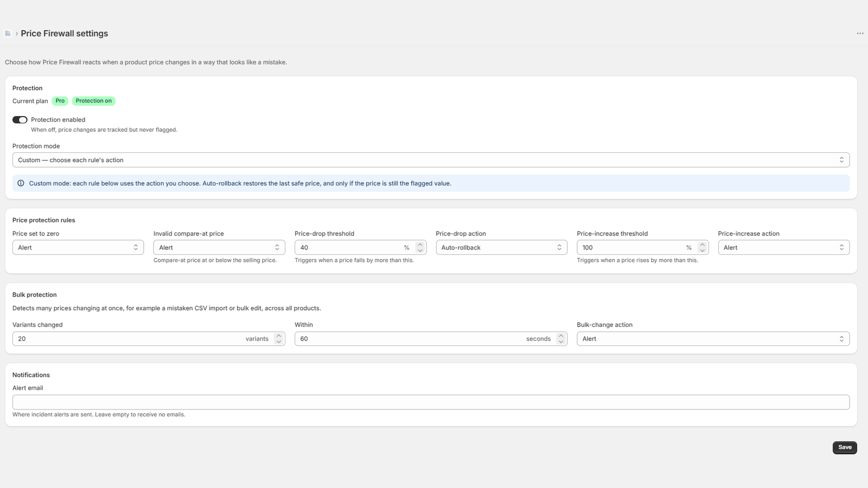Viewport: 868px width, 488px height.
Task: Increase Variants changed with the up arrow
Action: coord(279,336)
